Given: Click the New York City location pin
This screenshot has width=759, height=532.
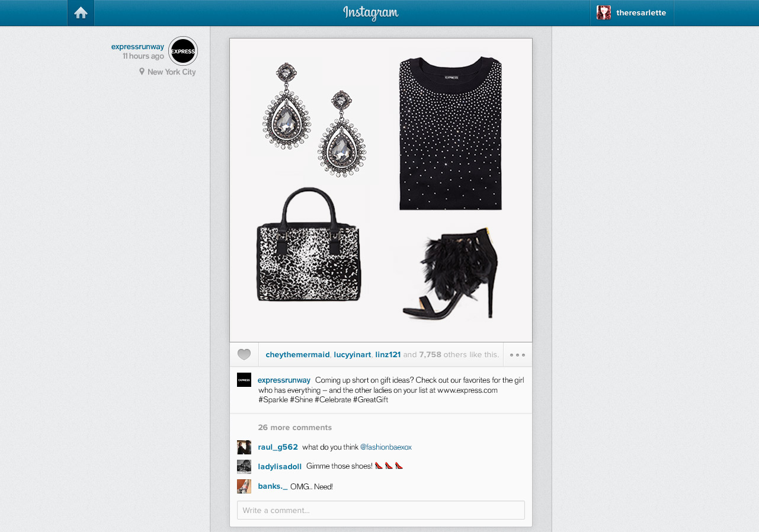Looking at the screenshot, I should pos(142,72).
